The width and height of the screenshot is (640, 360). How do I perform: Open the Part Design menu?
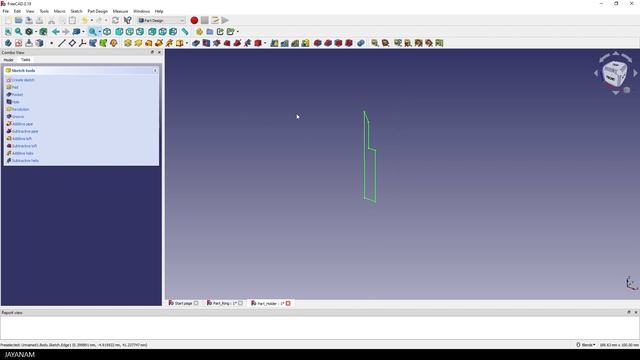(98, 11)
